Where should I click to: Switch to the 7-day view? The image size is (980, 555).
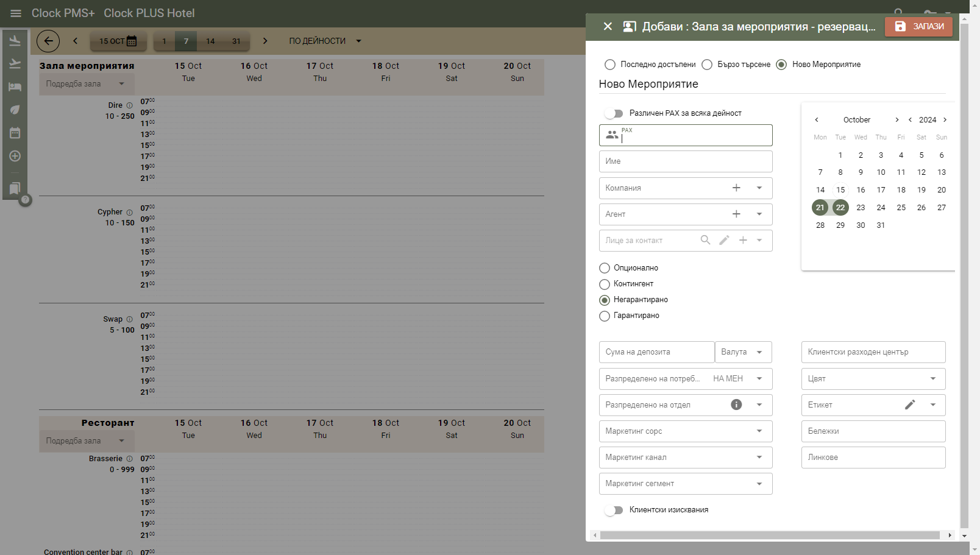[x=186, y=41]
